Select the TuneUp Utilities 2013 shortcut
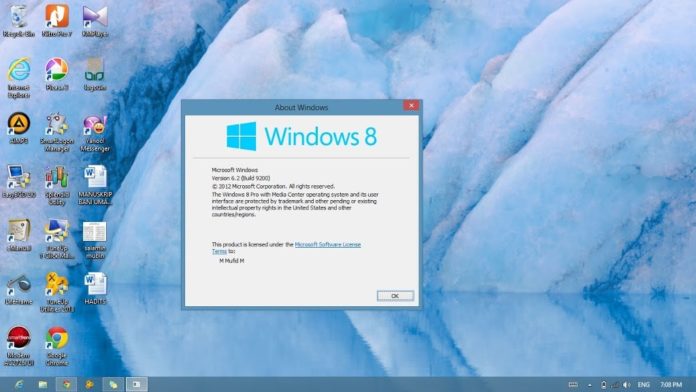The image size is (696, 392). [x=57, y=293]
